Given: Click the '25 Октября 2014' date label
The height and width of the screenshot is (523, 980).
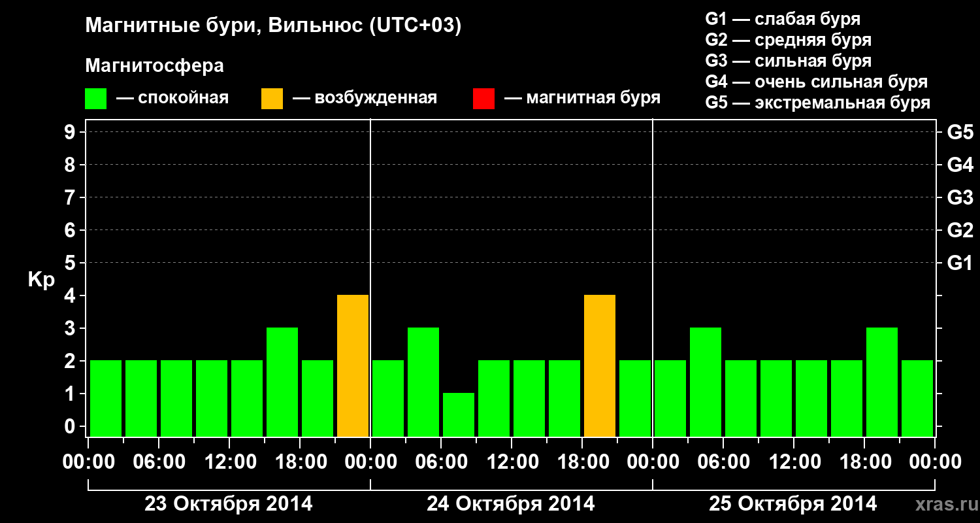Looking at the screenshot, I should pos(793,503).
